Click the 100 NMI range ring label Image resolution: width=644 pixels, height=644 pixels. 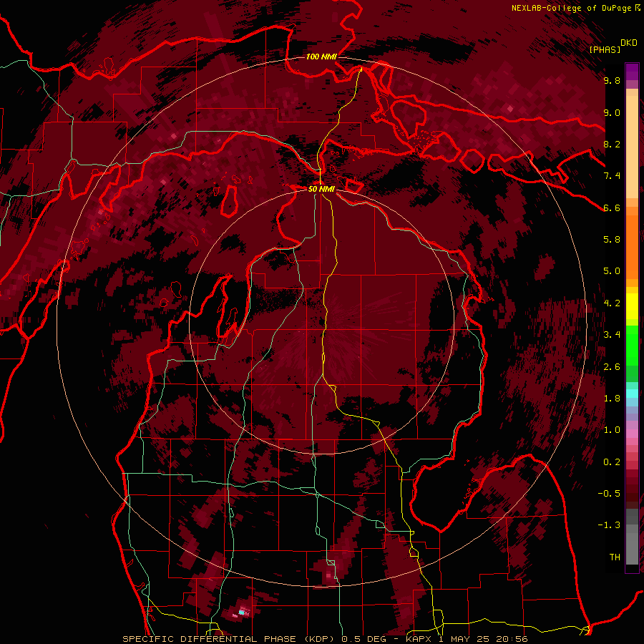321,57
